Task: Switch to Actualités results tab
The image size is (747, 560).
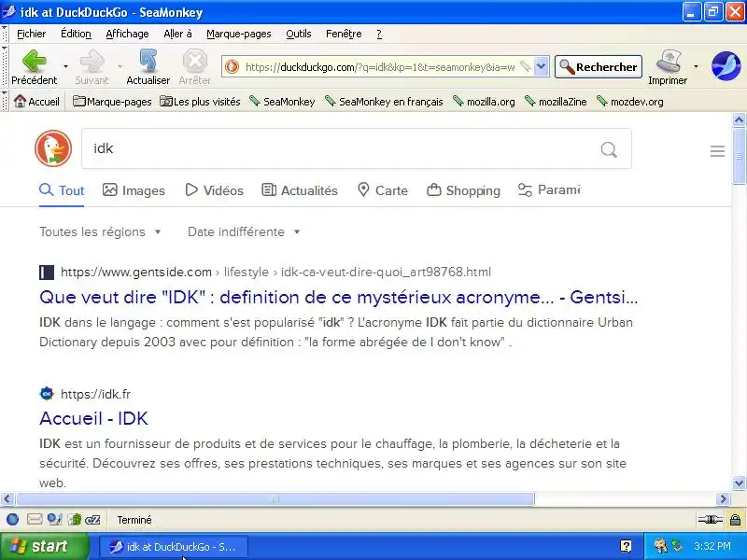Action: (300, 190)
